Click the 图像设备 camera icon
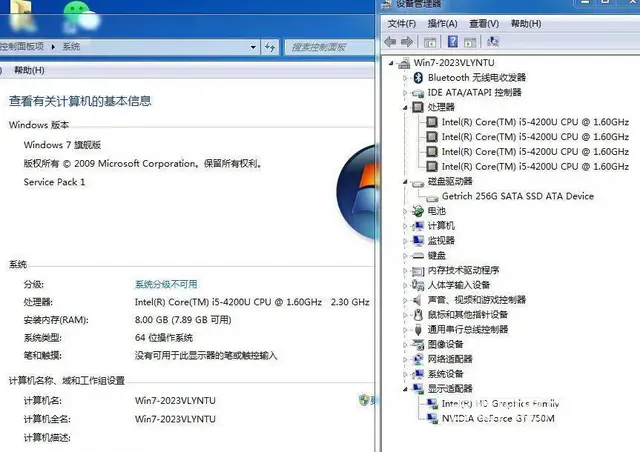The height and width of the screenshot is (452, 640). coord(418,344)
